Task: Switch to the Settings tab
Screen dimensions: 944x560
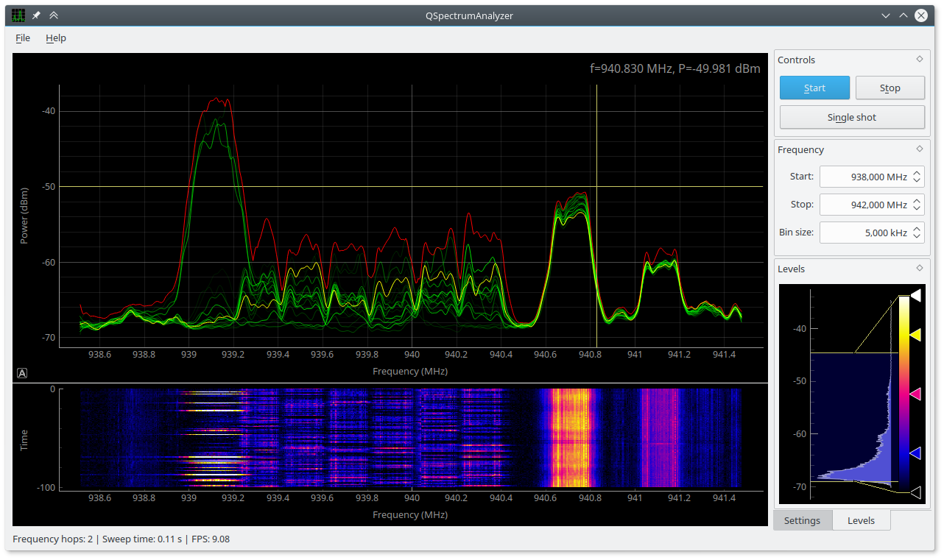Action: [802, 520]
